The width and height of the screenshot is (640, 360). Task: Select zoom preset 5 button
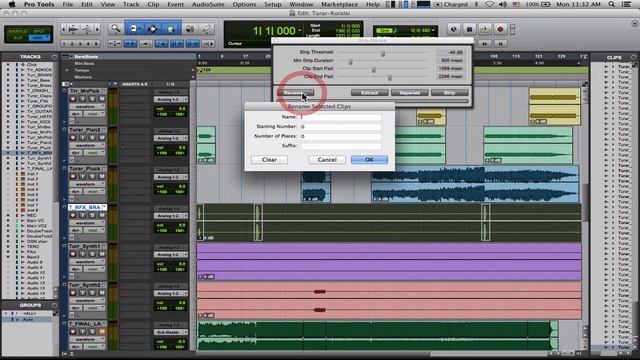96,43
